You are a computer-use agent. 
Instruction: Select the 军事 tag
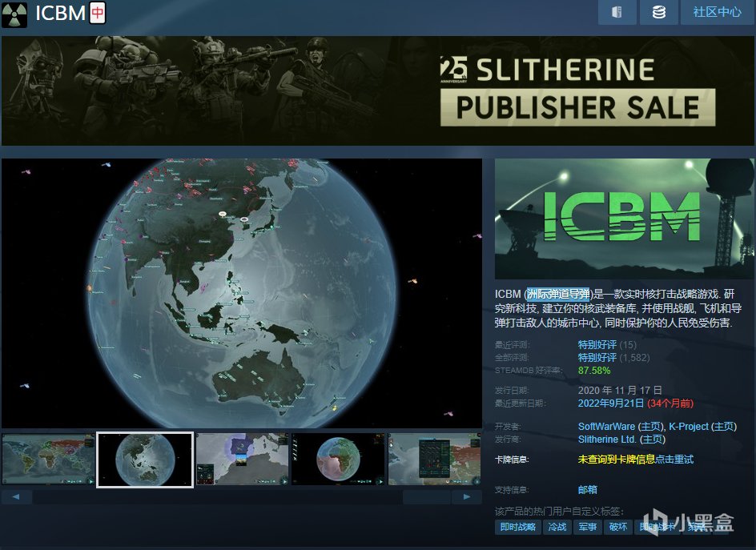coord(588,527)
